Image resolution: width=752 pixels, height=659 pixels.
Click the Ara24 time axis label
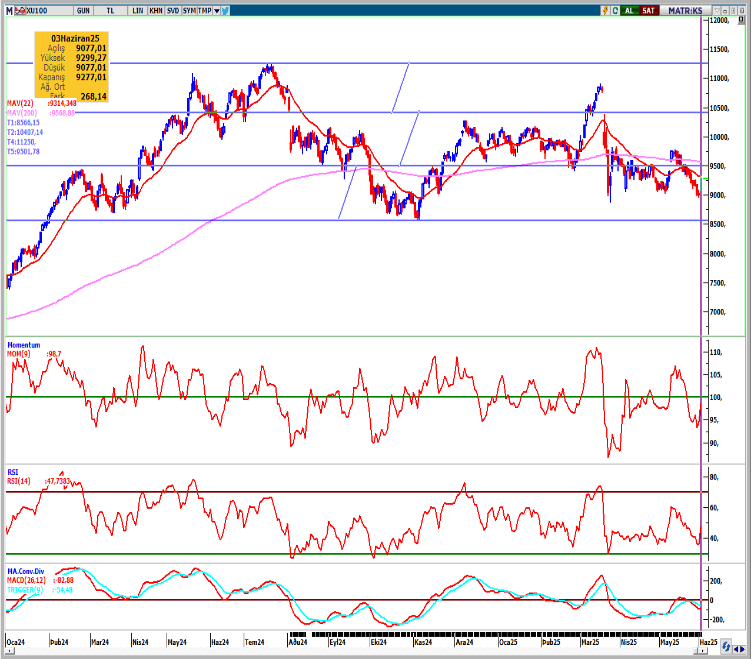pyautogui.click(x=464, y=642)
